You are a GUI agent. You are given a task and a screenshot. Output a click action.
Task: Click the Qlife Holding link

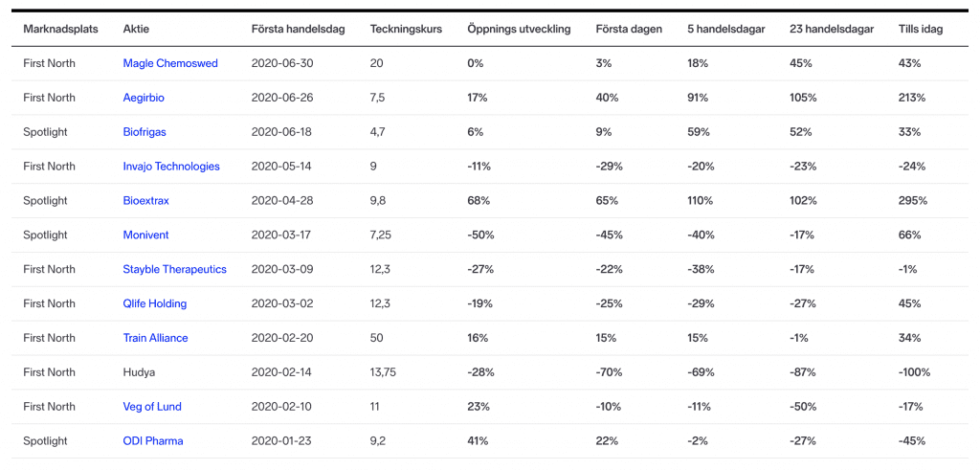tap(155, 304)
